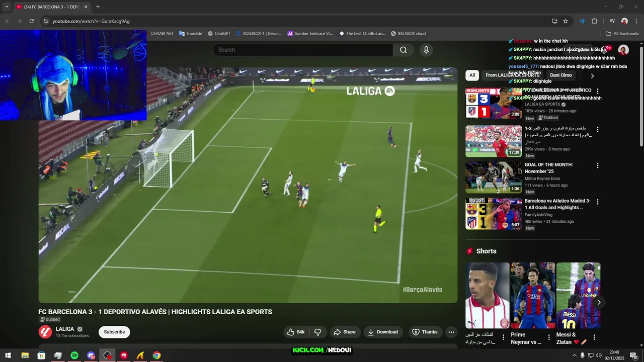Click the YouTube search magnifier button

[404, 50]
